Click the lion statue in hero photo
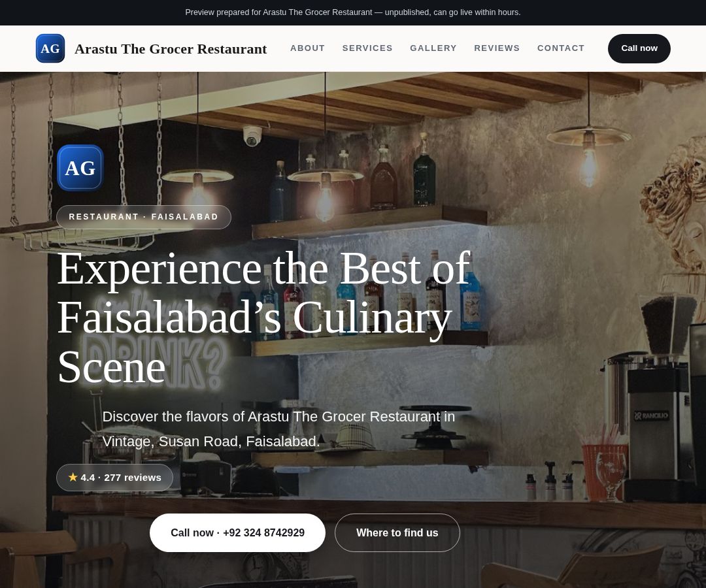Viewport: 706px width, 588px height. [x=675, y=207]
